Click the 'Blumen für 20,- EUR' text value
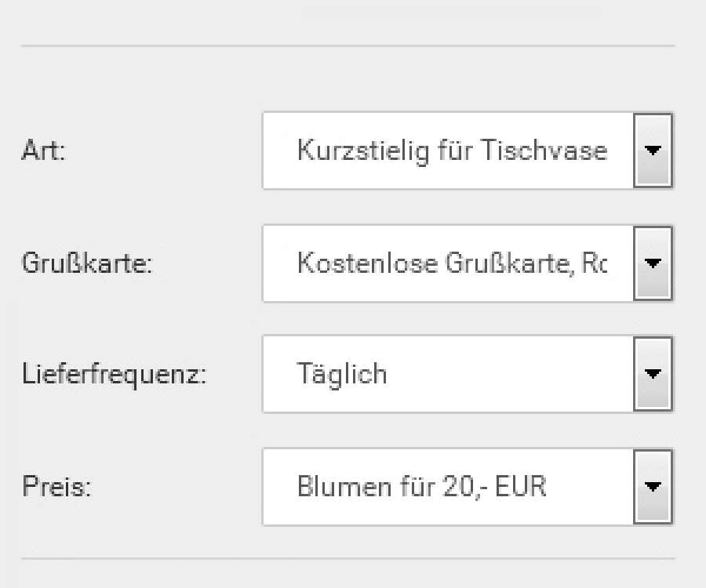The height and width of the screenshot is (588, 706). click(421, 487)
